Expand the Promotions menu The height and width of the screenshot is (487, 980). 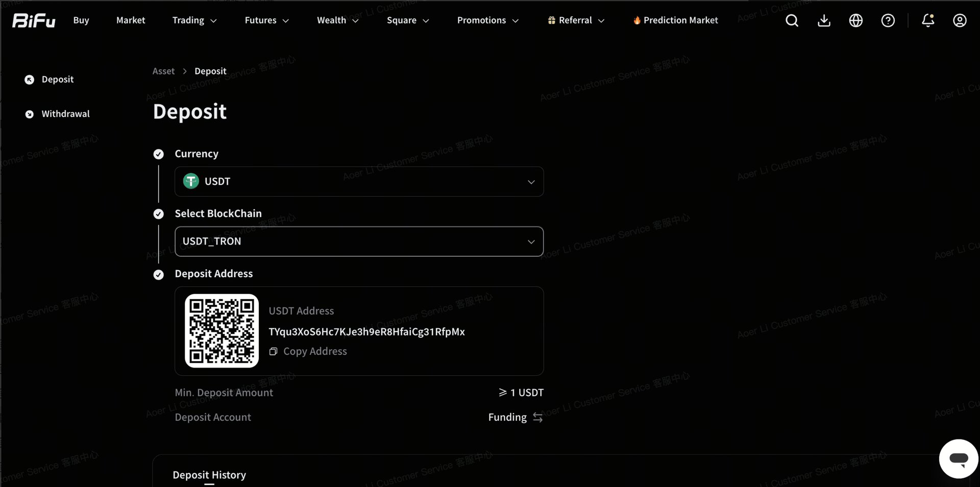coord(488,20)
